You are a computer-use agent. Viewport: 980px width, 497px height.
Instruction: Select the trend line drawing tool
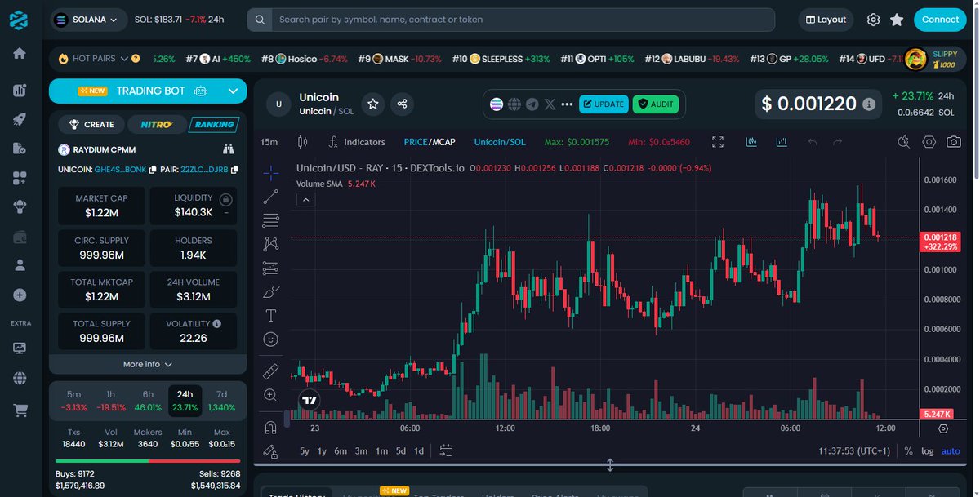pyautogui.click(x=271, y=197)
